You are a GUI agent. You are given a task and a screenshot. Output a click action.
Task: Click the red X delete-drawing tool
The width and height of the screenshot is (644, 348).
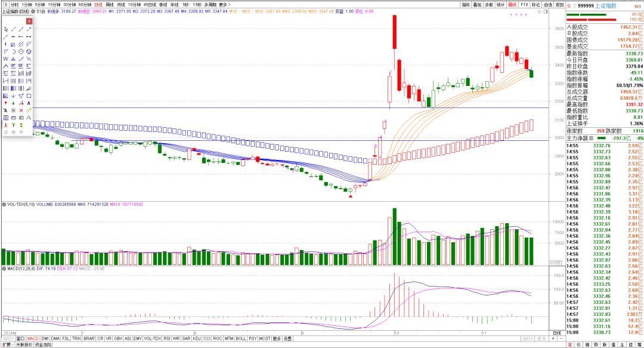click(21, 110)
